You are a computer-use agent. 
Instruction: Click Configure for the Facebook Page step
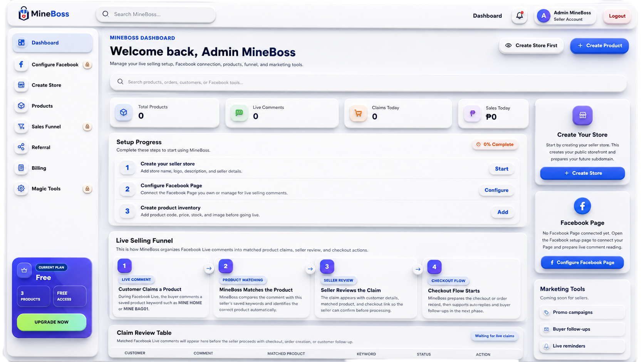click(x=496, y=190)
